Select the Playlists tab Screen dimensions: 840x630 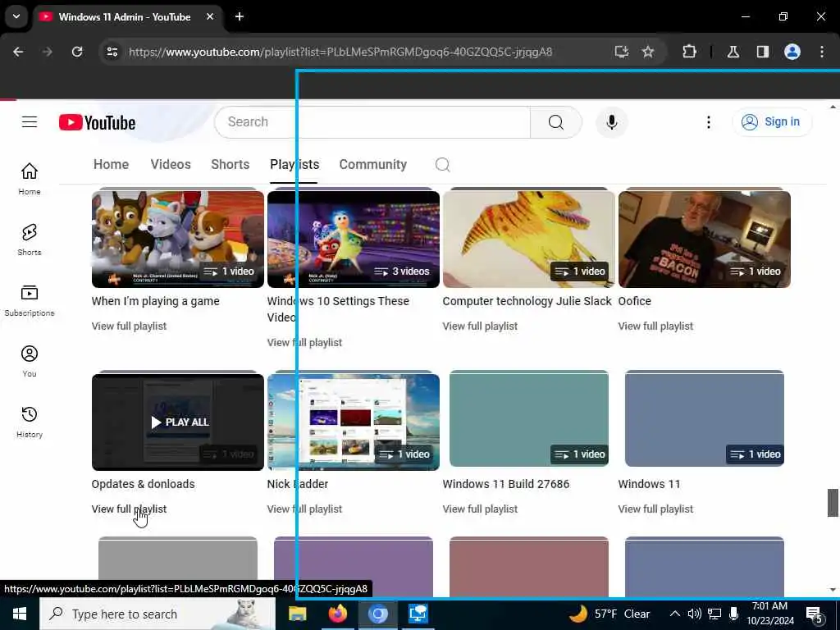click(294, 164)
